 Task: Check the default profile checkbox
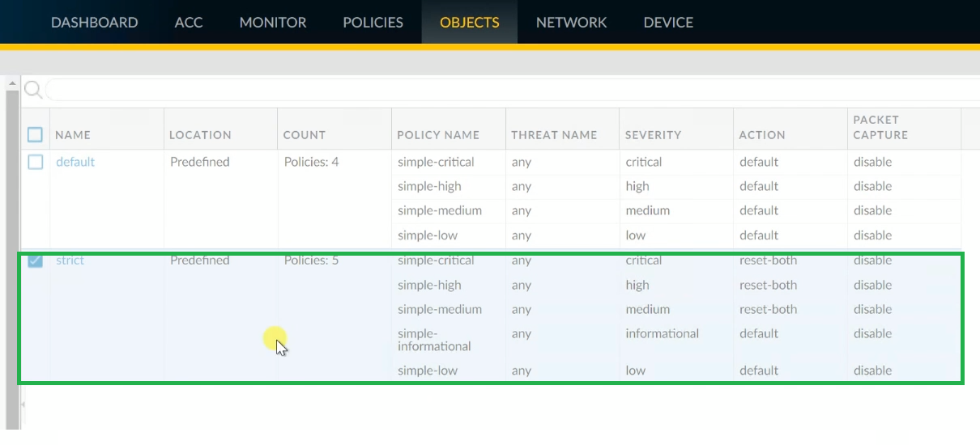(x=36, y=162)
